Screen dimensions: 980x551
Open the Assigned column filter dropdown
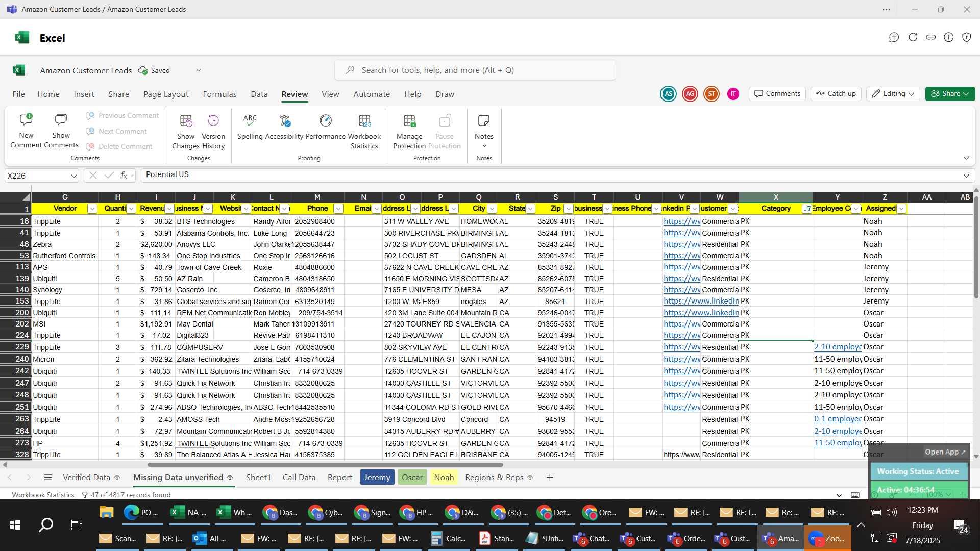coord(901,209)
